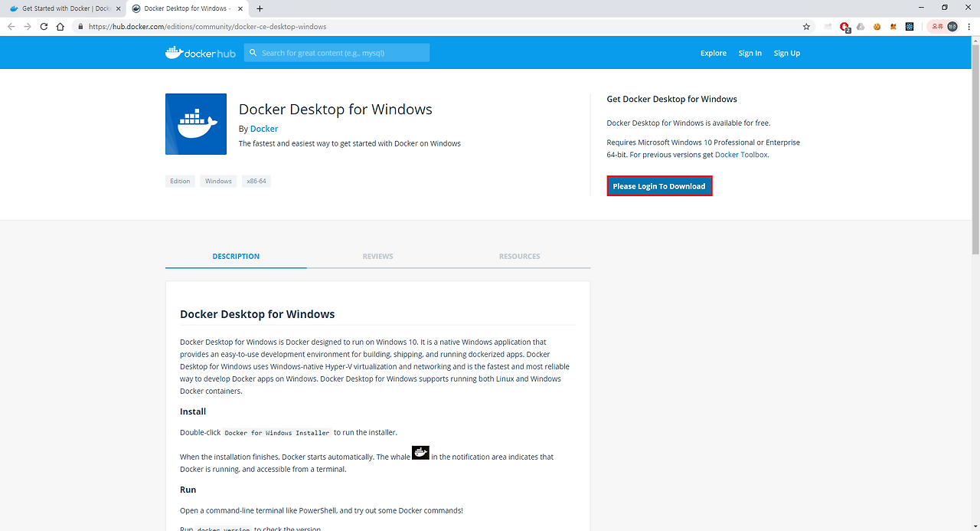Click the Docker Hub whale logo in the navbar
Screen dimensions: 980x531
175,52
